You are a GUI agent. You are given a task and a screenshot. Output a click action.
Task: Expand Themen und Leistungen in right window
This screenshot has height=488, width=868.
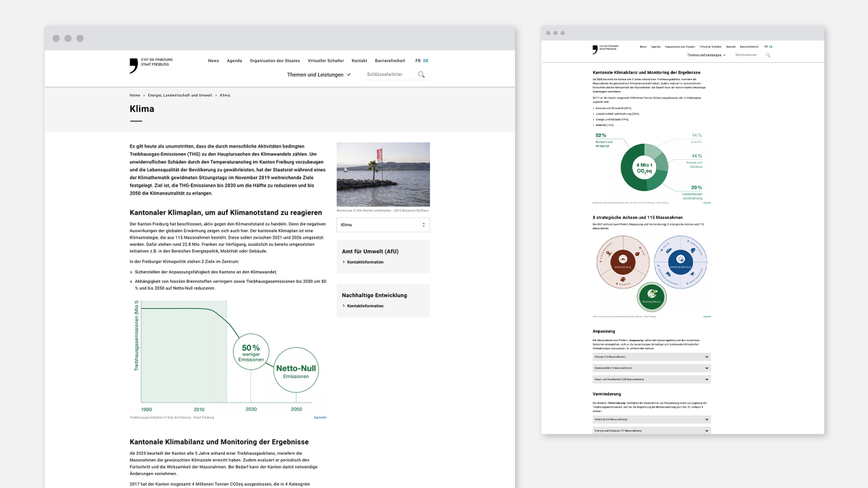(x=706, y=55)
